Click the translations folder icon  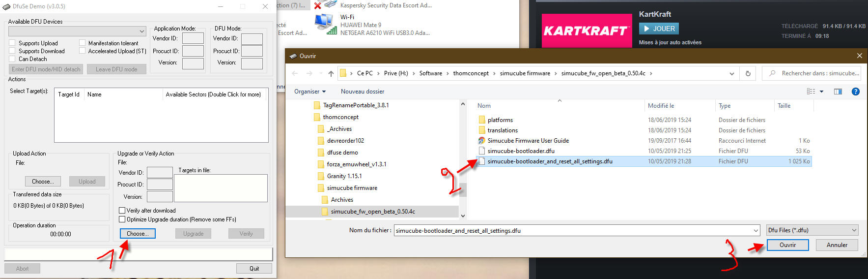[481, 130]
